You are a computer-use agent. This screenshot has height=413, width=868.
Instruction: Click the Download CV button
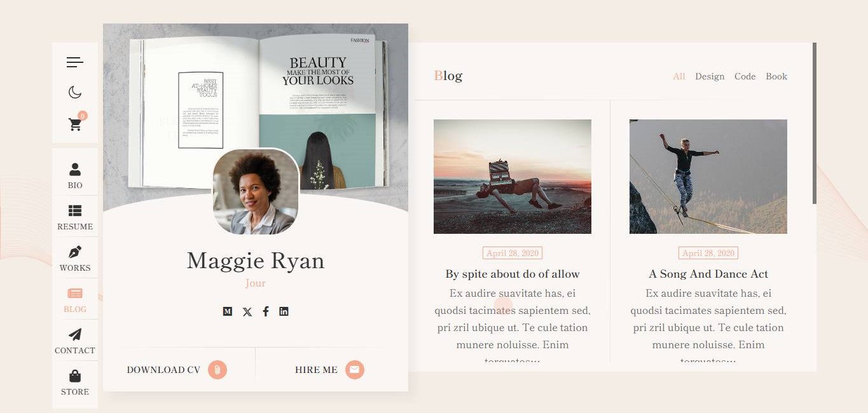click(177, 370)
